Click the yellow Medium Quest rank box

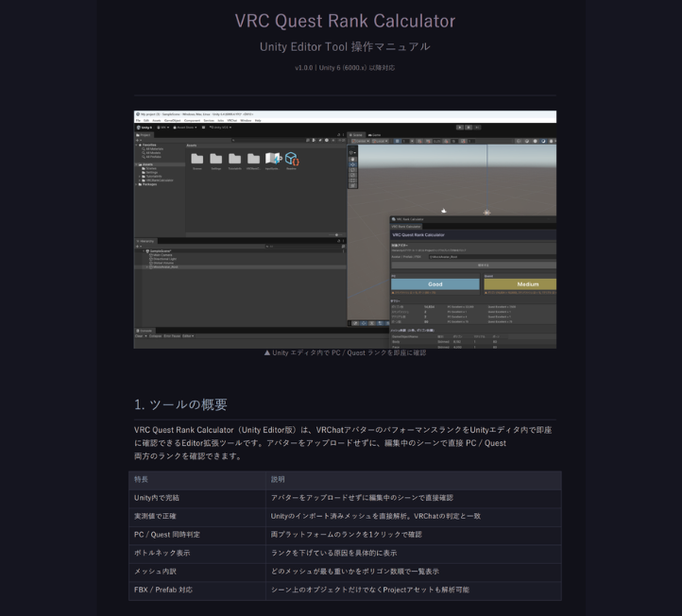click(x=520, y=284)
